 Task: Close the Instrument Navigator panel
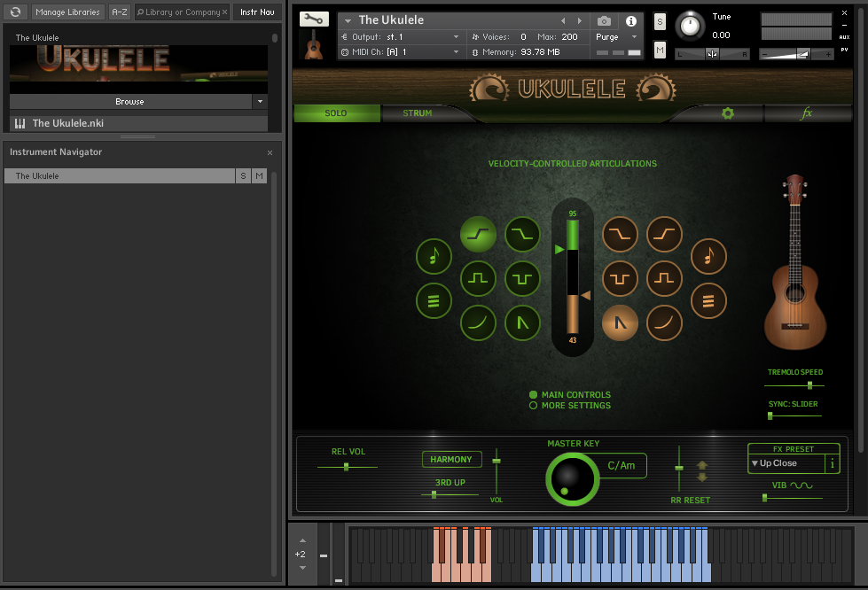pos(270,152)
